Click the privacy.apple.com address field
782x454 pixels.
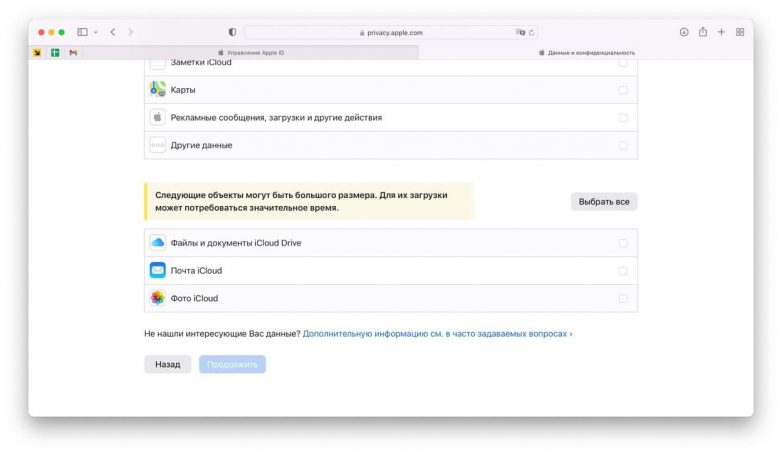390,32
